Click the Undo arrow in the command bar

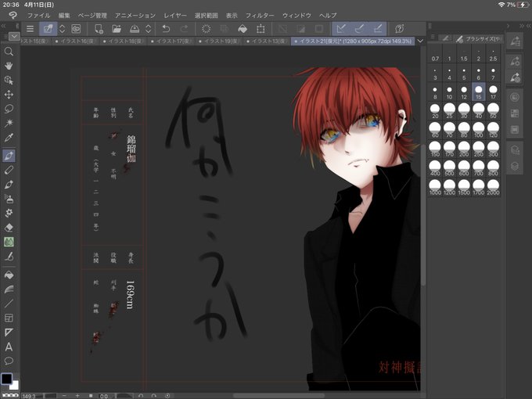pyautogui.click(x=166, y=29)
